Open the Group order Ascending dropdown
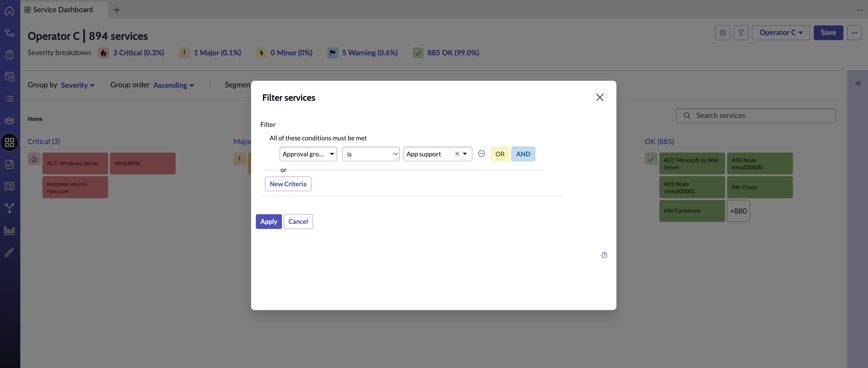The height and width of the screenshot is (368, 868). point(174,85)
